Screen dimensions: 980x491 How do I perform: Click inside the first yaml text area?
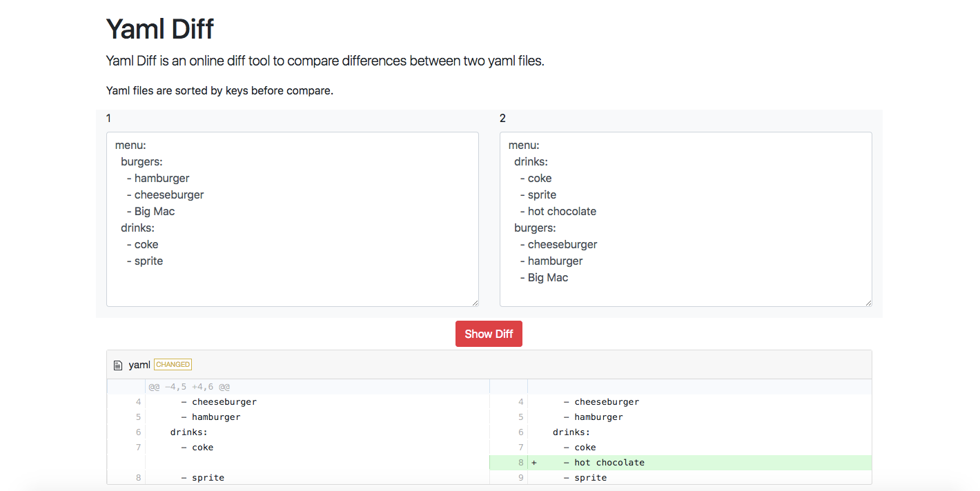pyautogui.click(x=293, y=219)
